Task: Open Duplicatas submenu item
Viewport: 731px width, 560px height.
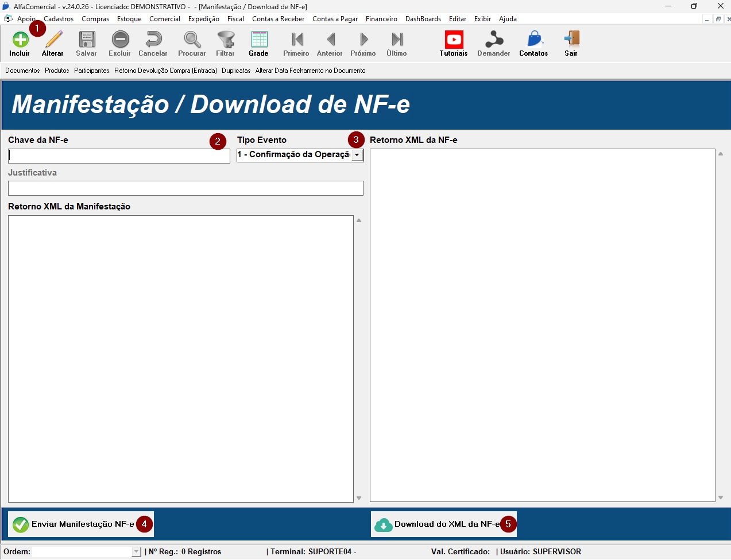Action: coord(236,71)
